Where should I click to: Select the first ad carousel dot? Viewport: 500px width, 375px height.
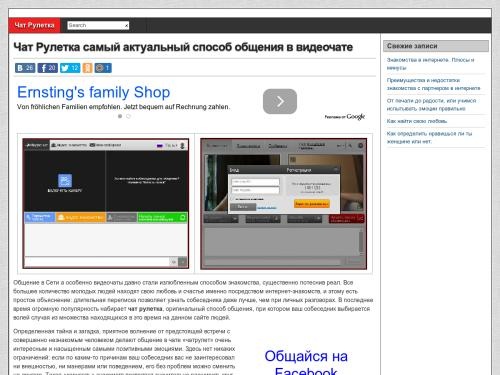click(x=120, y=116)
